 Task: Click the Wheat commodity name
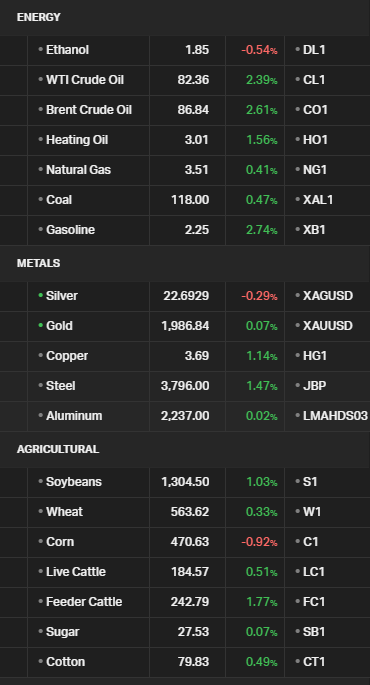tap(64, 512)
